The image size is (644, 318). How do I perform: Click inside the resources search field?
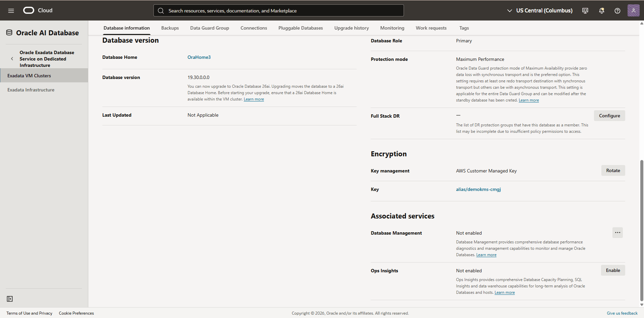click(279, 10)
